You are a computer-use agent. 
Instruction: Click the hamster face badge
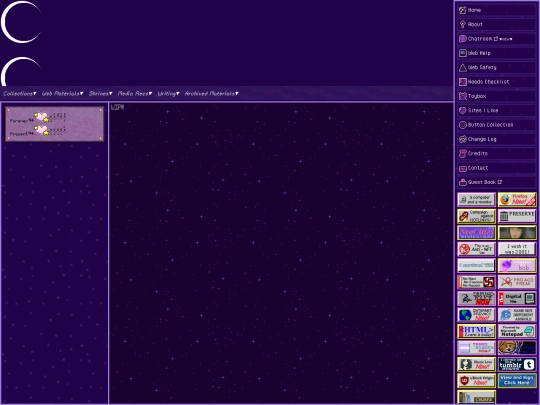(x=517, y=348)
